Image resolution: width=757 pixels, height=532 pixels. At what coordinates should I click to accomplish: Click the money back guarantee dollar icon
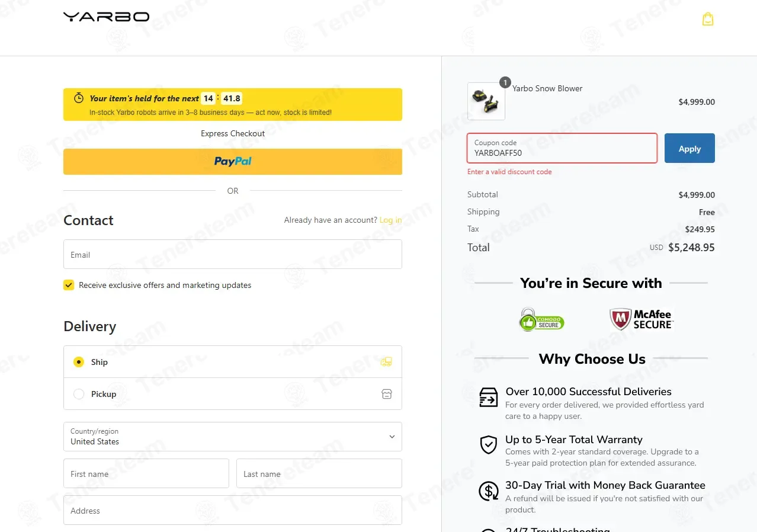[x=489, y=491]
